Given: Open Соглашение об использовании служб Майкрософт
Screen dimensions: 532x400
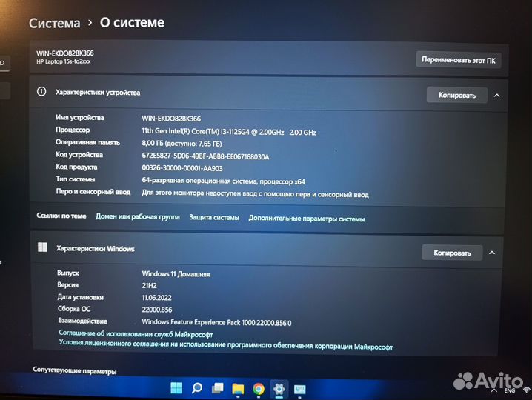Looking at the screenshot, I should point(136,333).
